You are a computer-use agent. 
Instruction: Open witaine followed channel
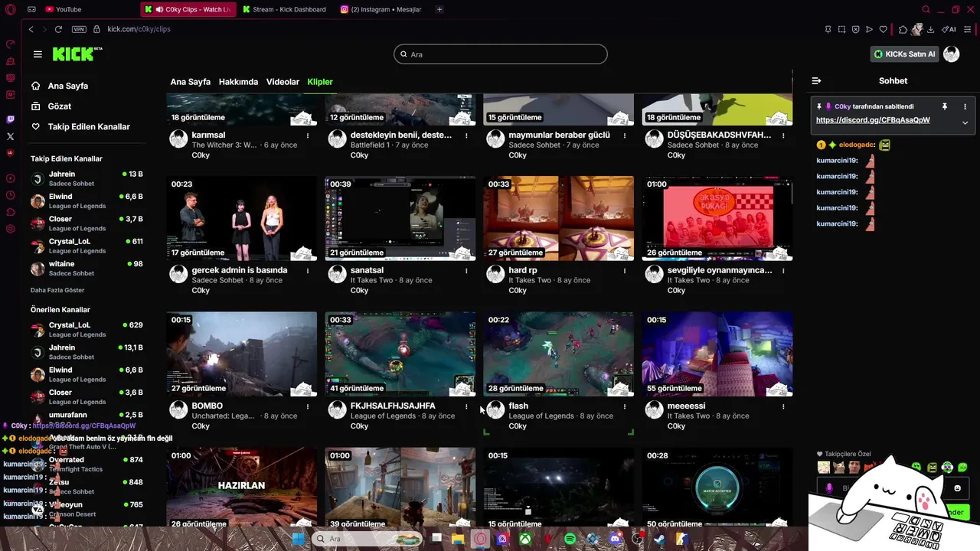click(86, 268)
